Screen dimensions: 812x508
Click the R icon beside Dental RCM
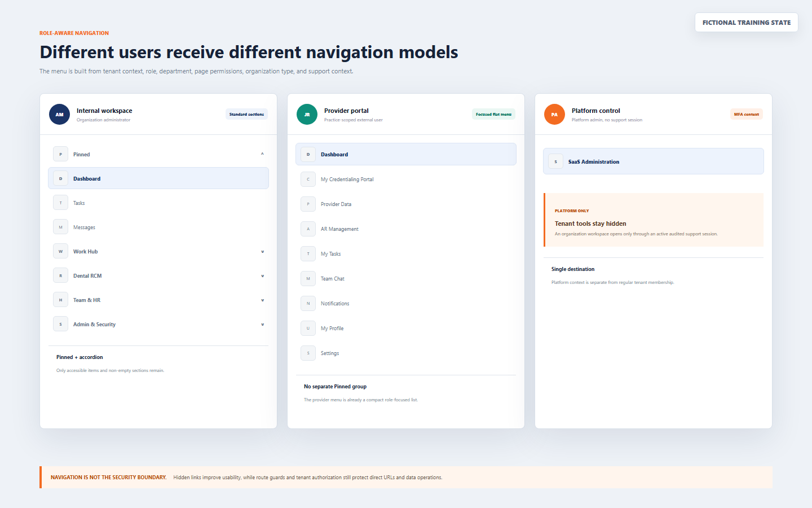tap(60, 275)
